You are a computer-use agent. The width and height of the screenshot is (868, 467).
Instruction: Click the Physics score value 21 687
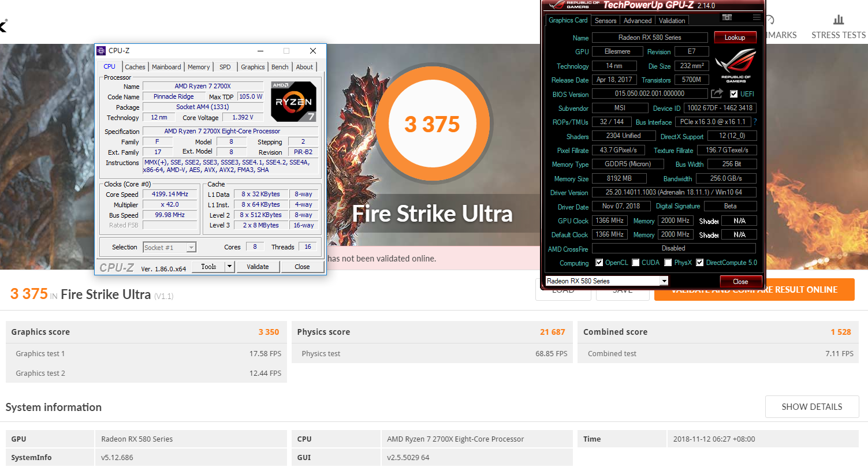click(x=553, y=332)
